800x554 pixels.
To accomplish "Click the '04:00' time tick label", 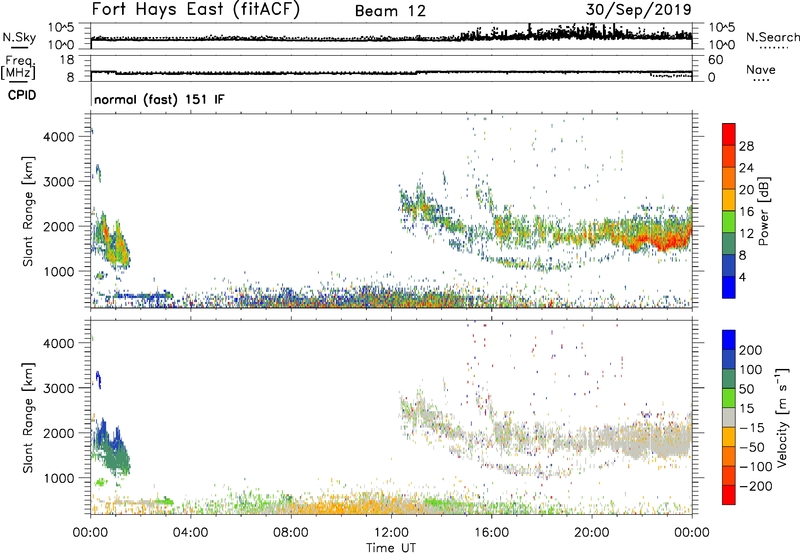I will tap(190, 533).
